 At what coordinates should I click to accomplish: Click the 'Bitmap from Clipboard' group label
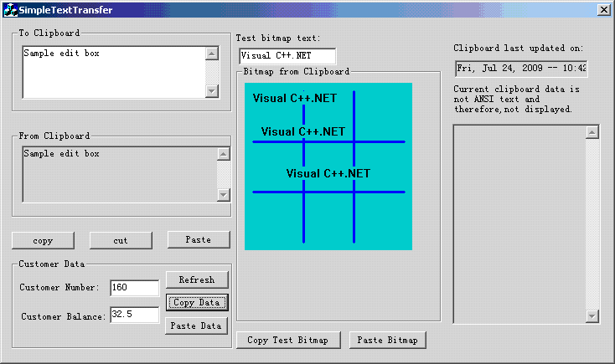coord(296,71)
